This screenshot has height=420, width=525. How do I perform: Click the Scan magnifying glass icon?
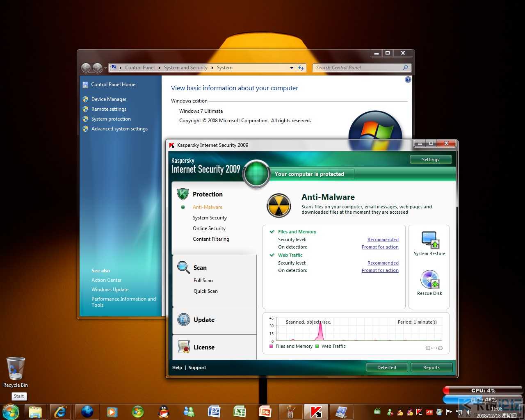pyautogui.click(x=183, y=267)
